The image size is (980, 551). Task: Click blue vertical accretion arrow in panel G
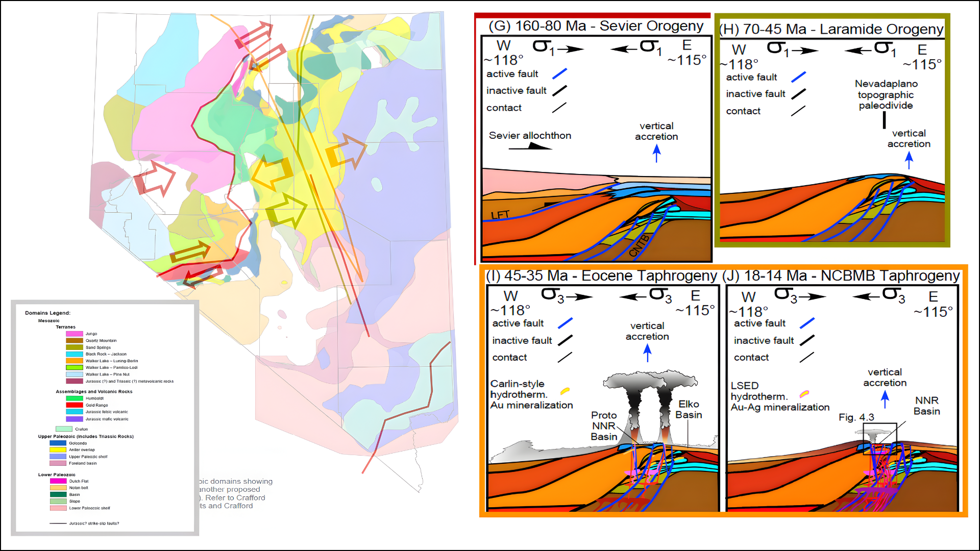(656, 153)
